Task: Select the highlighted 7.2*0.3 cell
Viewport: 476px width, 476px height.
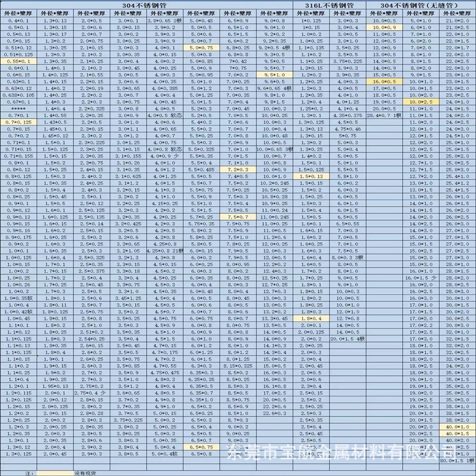Action: tap(238, 169)
